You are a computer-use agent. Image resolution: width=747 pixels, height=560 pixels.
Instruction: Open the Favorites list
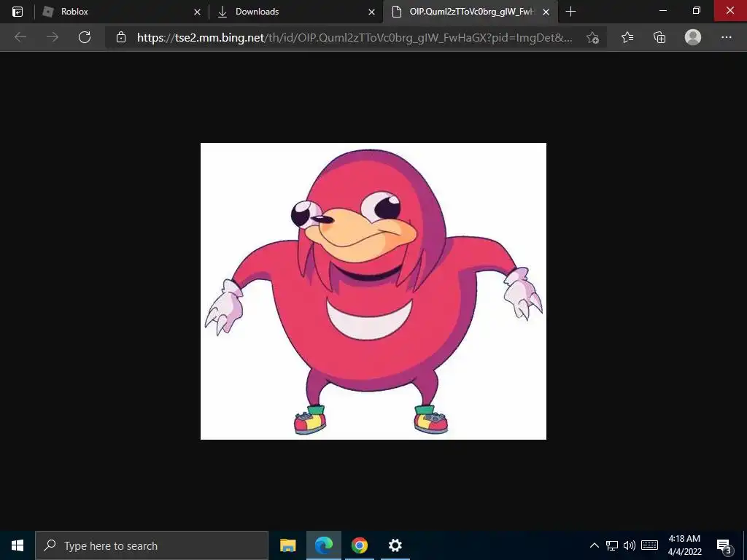point(627,37)
